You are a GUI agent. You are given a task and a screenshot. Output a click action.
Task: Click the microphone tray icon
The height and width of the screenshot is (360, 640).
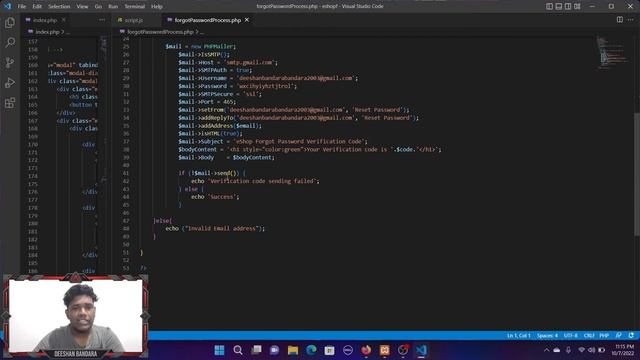568,350
